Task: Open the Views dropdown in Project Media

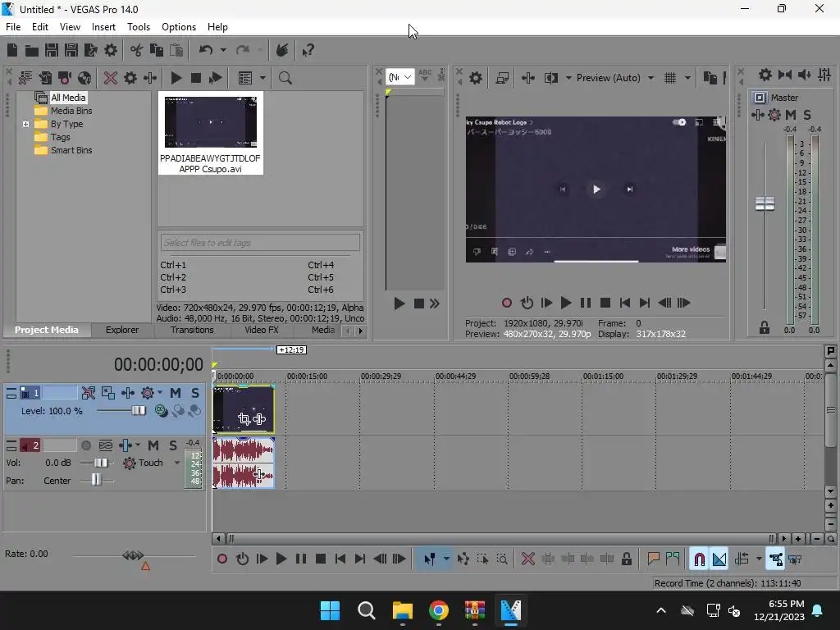Action: point(263,78)
